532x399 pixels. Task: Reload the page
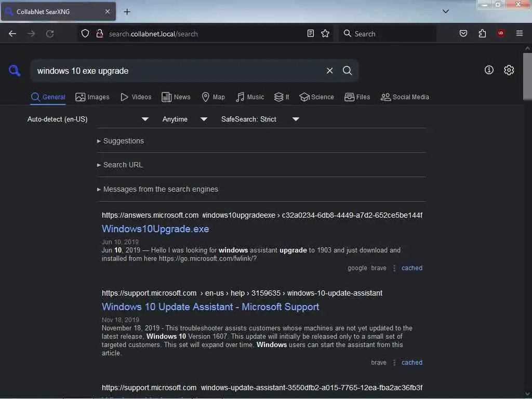50,34
